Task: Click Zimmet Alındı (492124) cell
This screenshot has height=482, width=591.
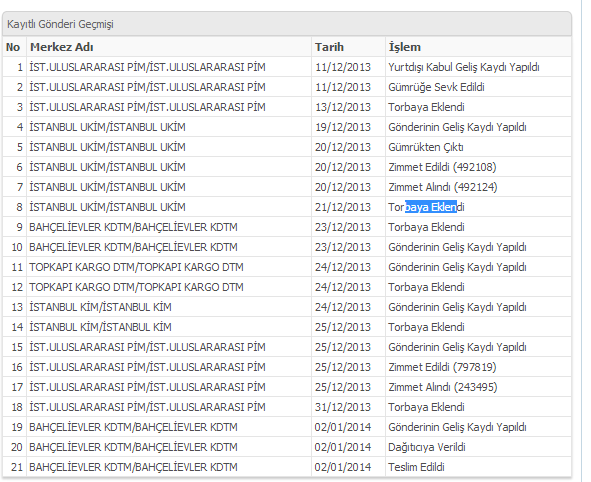Action: [442, 187]
